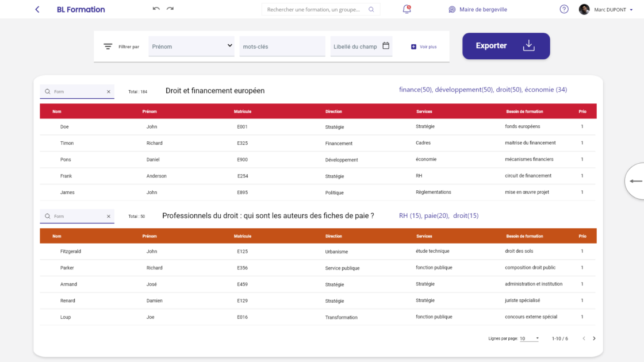The height and width of the screenshot is (362, 644).
Task: Click droit(15) tag link
Action: 466,215
